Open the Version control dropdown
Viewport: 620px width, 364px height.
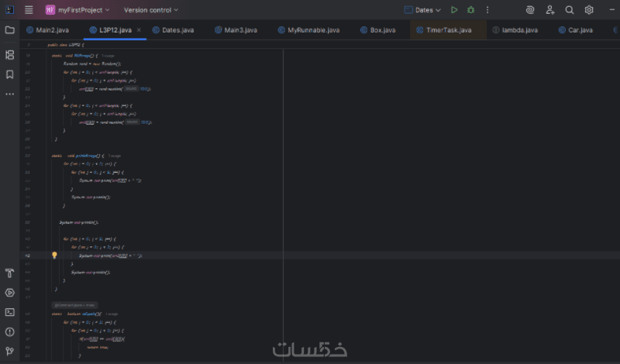150,10
